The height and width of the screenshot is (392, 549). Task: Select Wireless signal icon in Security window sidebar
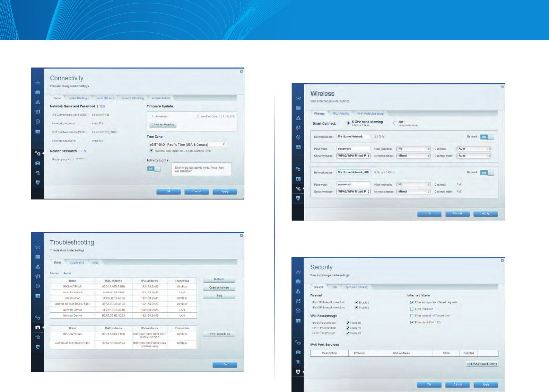[x=298, y=362]
